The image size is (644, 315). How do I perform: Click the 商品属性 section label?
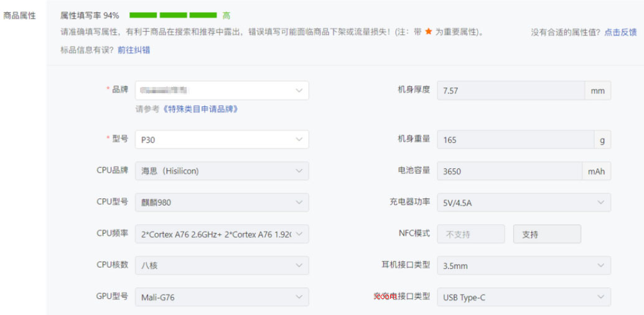pyautogui.click(x=19, y=16)
